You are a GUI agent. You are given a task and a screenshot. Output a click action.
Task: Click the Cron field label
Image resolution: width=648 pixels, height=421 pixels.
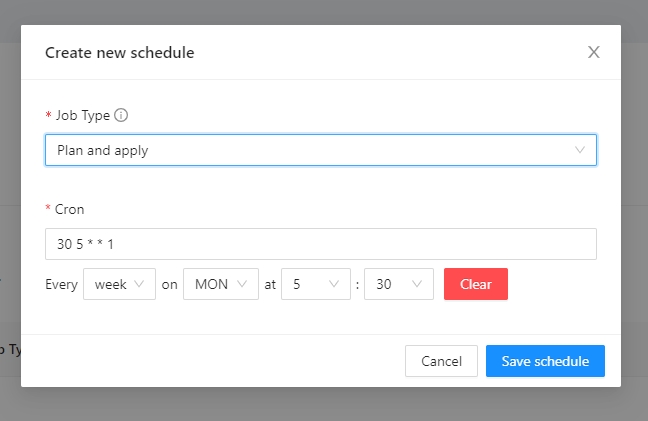coord(70,209)
